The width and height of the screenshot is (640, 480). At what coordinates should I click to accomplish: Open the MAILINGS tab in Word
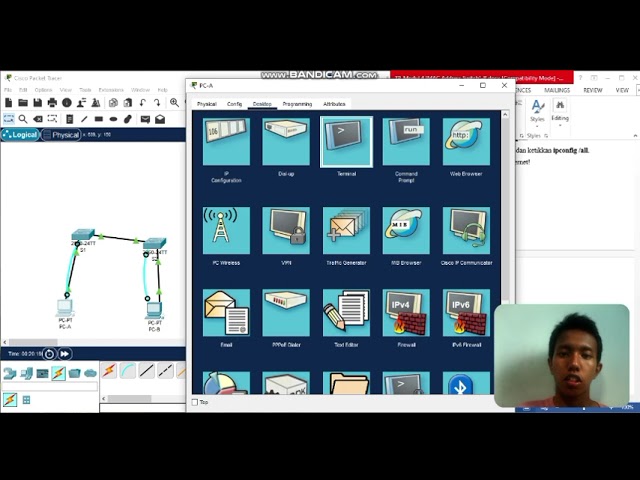pyautogui.click(x=557, y=90)
